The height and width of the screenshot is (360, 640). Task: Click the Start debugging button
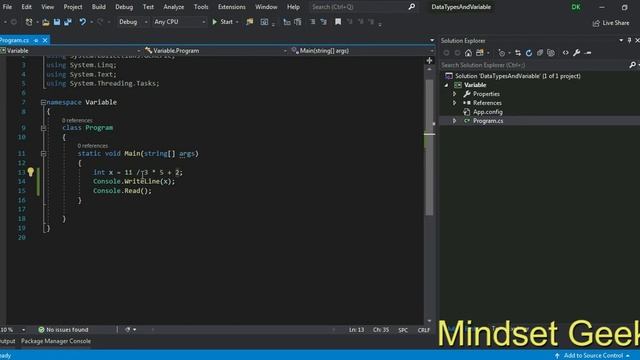point(222,22)
